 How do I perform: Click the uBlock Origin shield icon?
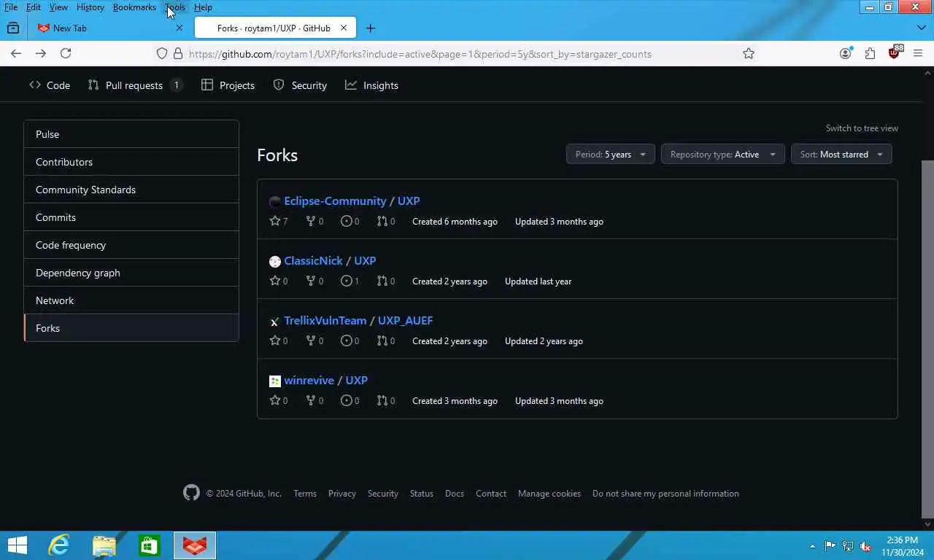click(x=895, y=52)
